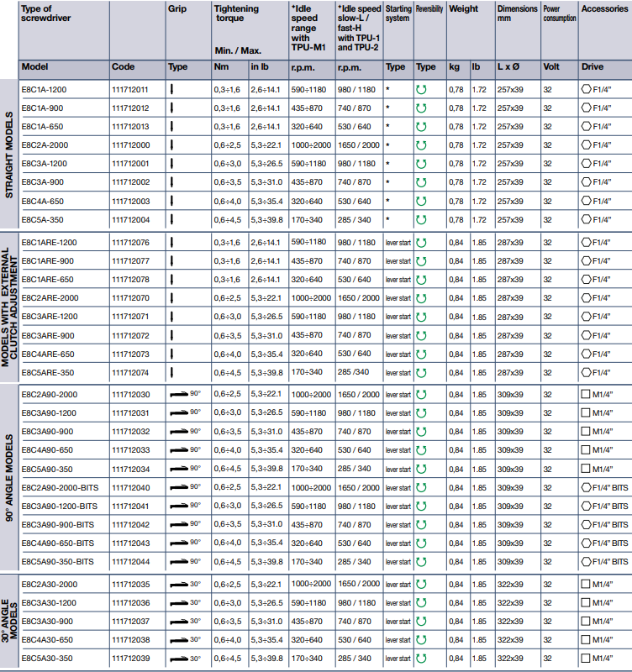Click the "Volt" subheader cell
This screenshot has height=672, width=632.
click(x=551, y=67)
